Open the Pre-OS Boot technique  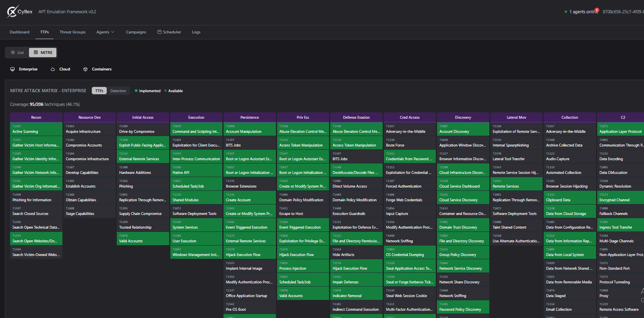(250, 307)
